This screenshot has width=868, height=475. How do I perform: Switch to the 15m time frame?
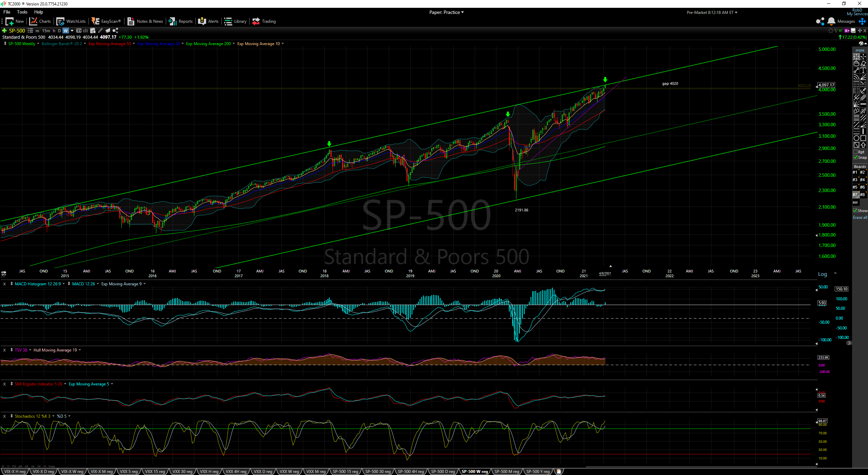point(46,31)
